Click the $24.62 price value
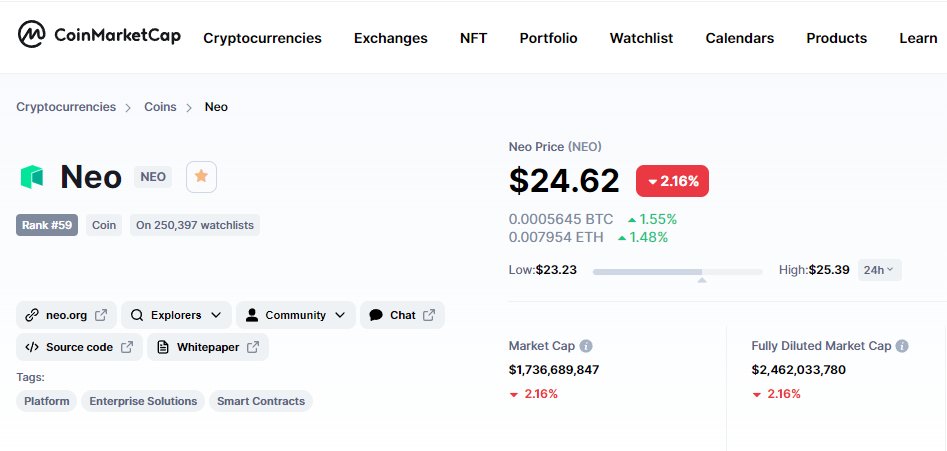 pos(564,181)
